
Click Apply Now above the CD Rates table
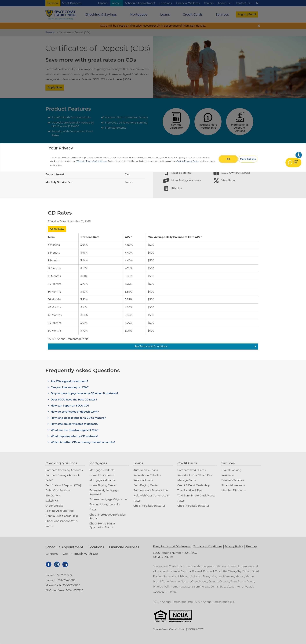(x=57, y=229)
